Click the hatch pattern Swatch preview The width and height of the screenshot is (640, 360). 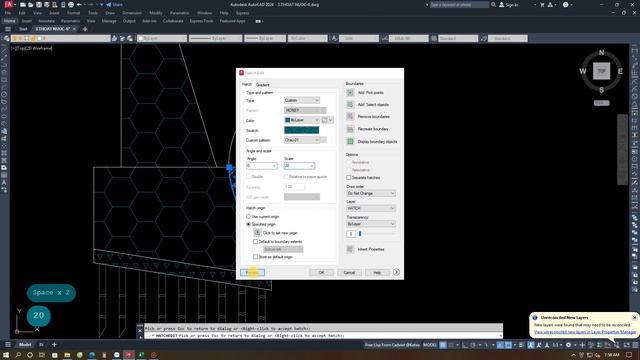point(301,130)
